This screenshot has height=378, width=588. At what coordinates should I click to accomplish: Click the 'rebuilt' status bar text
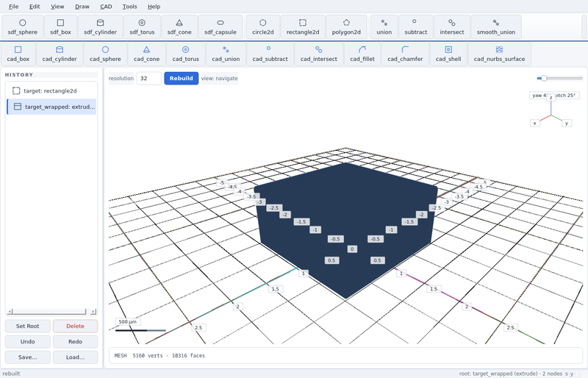click(x=11, y=374)
